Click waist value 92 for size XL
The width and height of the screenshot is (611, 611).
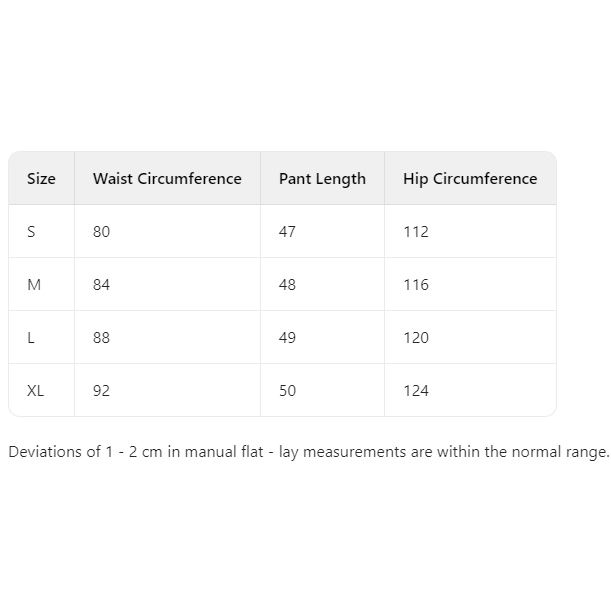click(101, 391)
